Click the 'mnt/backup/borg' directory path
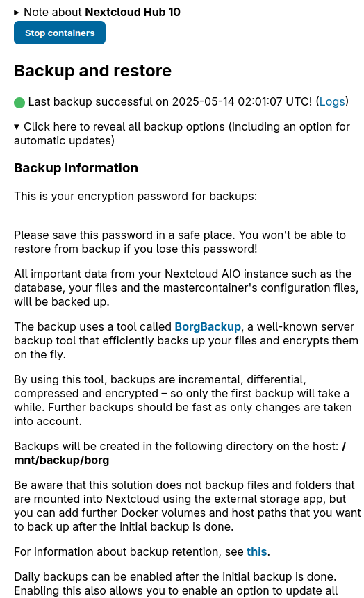364x598 pixels. [61, 460]
